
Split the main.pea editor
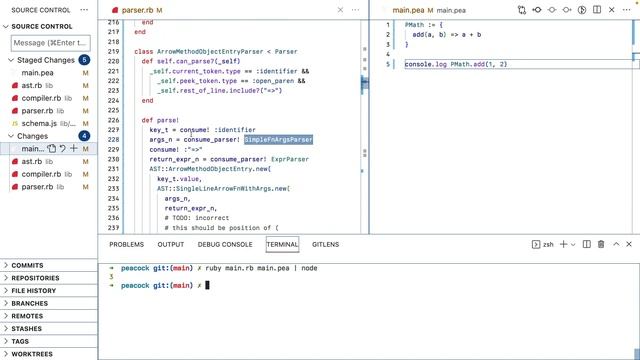point(597,10)
